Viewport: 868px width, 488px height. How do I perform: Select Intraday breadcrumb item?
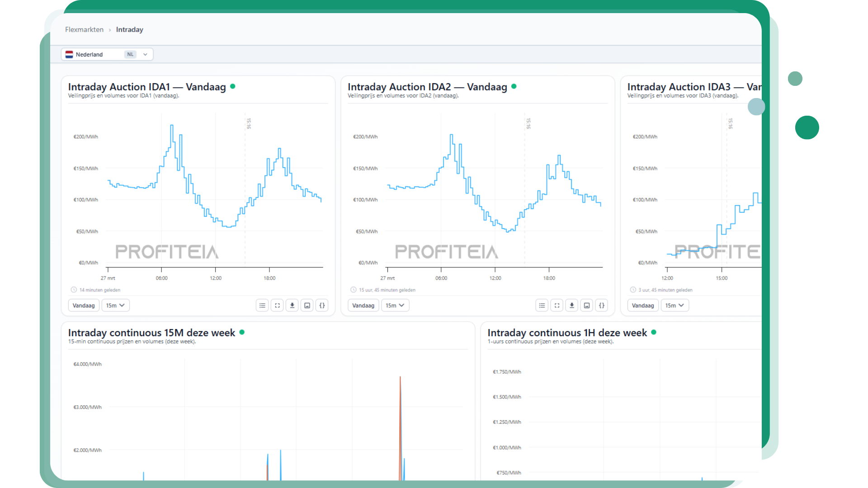129,29
